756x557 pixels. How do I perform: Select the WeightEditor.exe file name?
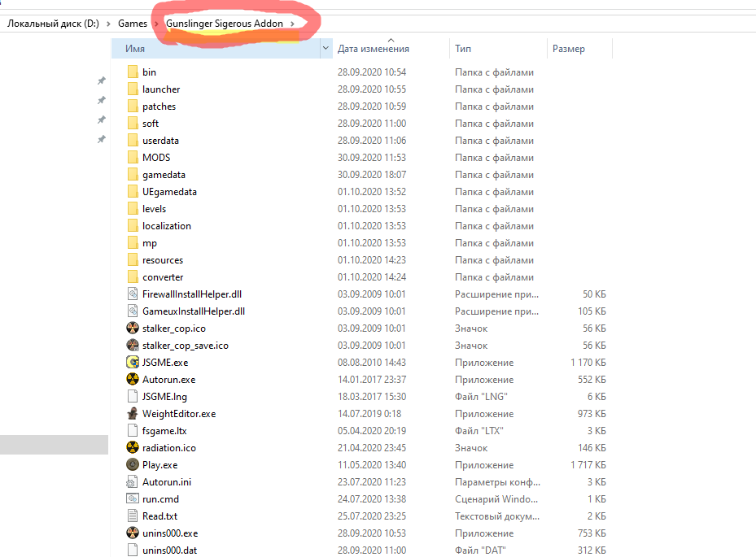tap(179, 414)
